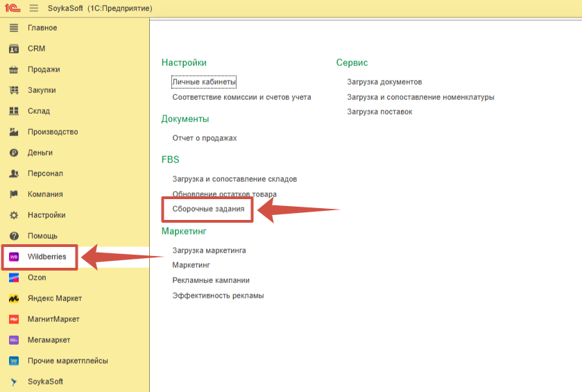Click the Ozon logo icon
This screenshot has height=392, width=582.
click(14, 278)
